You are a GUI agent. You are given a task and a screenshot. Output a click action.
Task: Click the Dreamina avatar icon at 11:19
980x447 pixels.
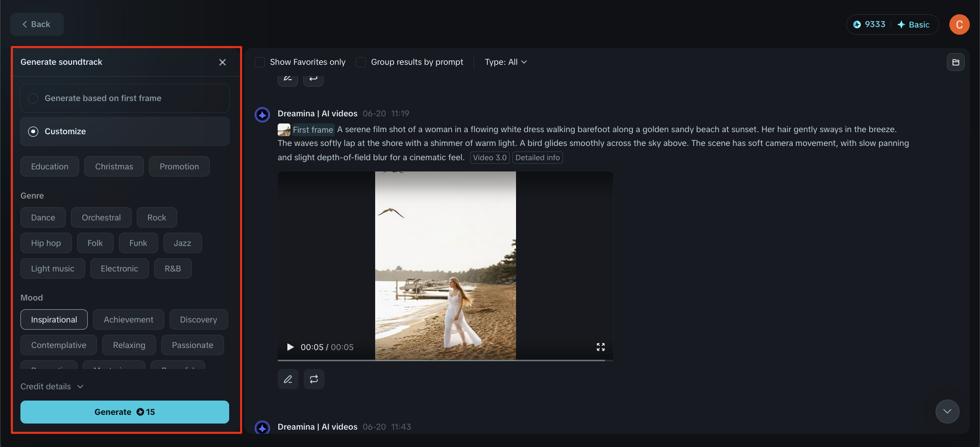click(262, 114)
